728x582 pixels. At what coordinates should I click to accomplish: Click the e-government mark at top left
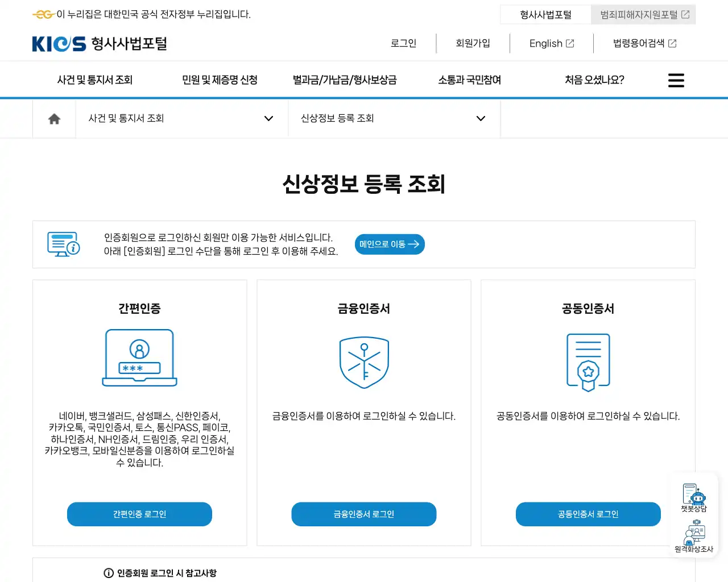[x=43, y=14]
